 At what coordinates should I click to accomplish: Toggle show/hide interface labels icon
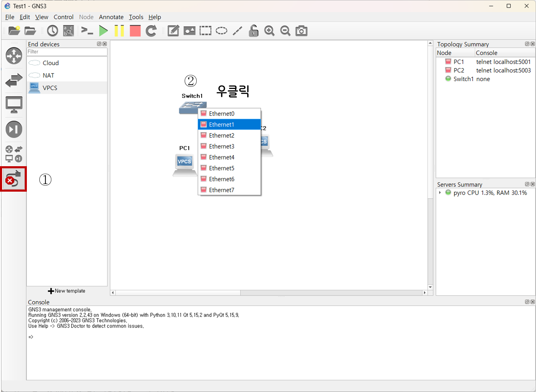point(69,31)
